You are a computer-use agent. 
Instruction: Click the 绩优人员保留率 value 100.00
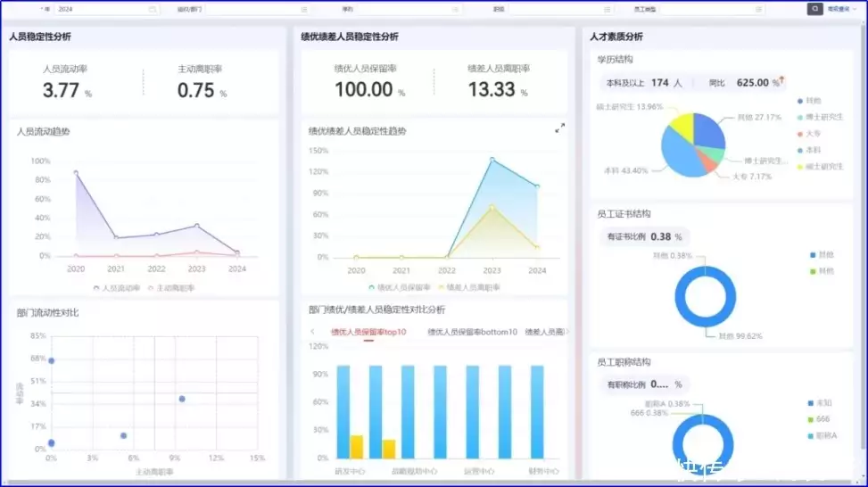(364, 89)
